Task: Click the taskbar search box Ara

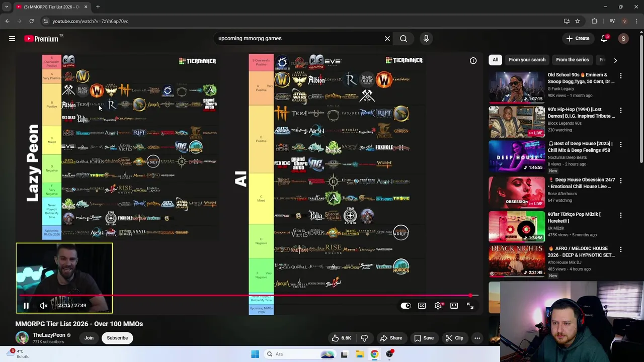Action: 300,354
